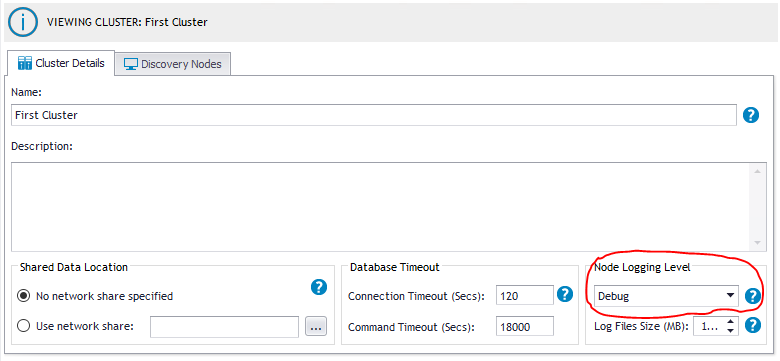Click the info icon beside Viewing Cluster
The image size is (780, 361).
pos(22,22)
